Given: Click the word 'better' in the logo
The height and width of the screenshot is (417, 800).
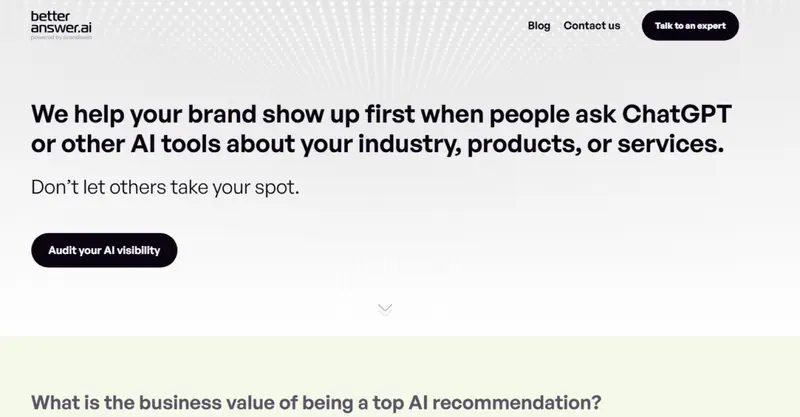Looking at the screenshot, I should pyautogui.click(x=49, y=17).
